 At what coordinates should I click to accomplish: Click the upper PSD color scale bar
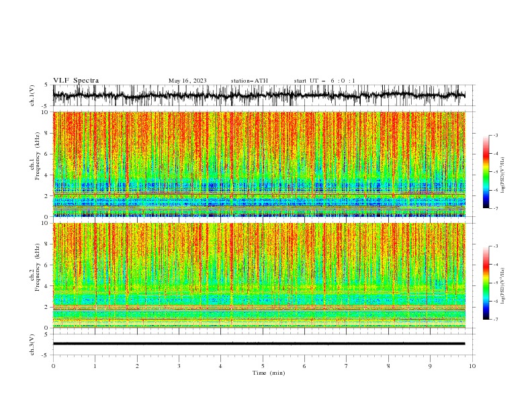click(x=486, y=172)
